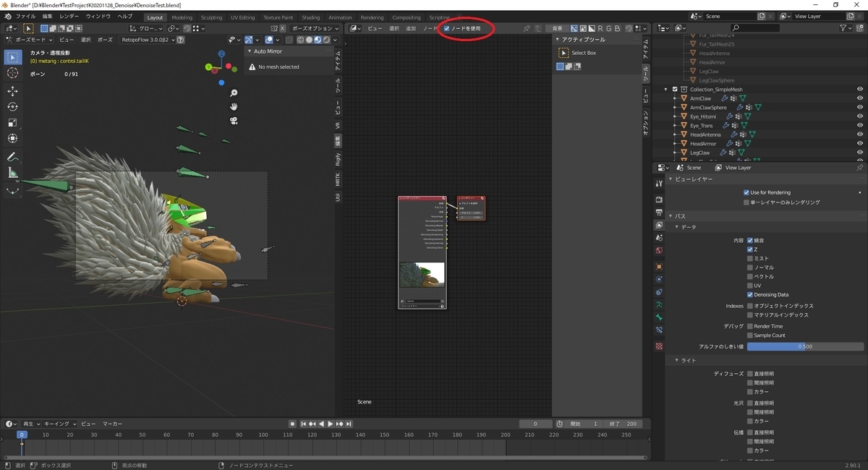This screenshot has height=470, width=868.
Task: Select the Measure ruler tool
Action: [13, 173]
